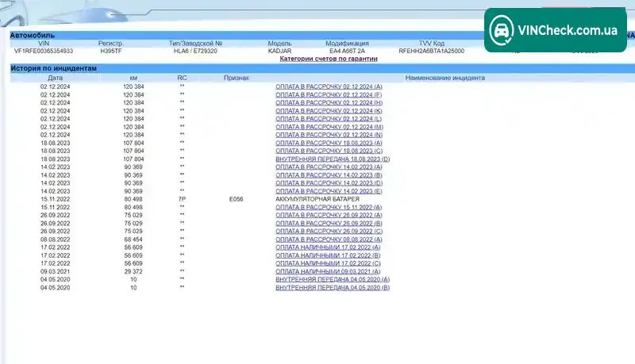Open ВНУТРЕННЯЯ ПЕРЕДАЧА 04.05.2020 (A)

[333, 279]
